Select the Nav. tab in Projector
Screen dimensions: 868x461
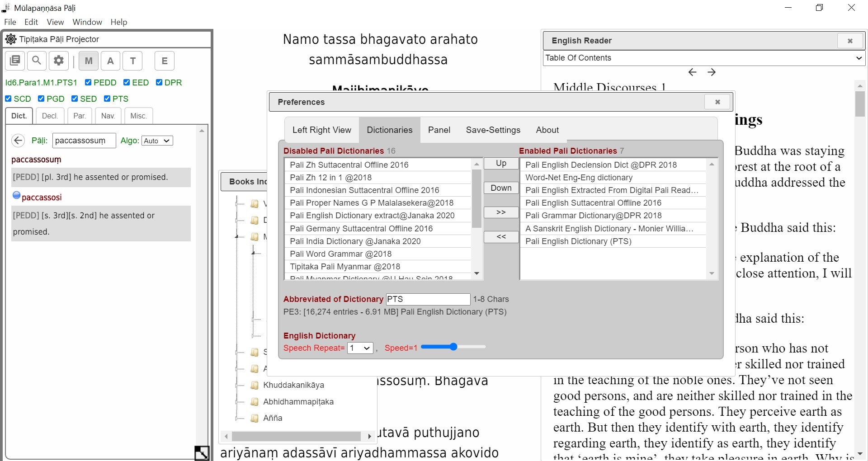point(108,116)
